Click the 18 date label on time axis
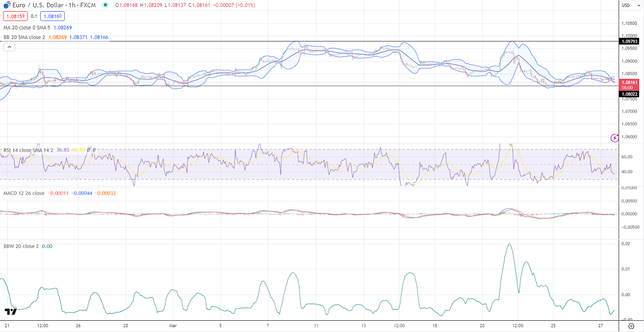Screen dimensions: 644x332 [435, 326]
